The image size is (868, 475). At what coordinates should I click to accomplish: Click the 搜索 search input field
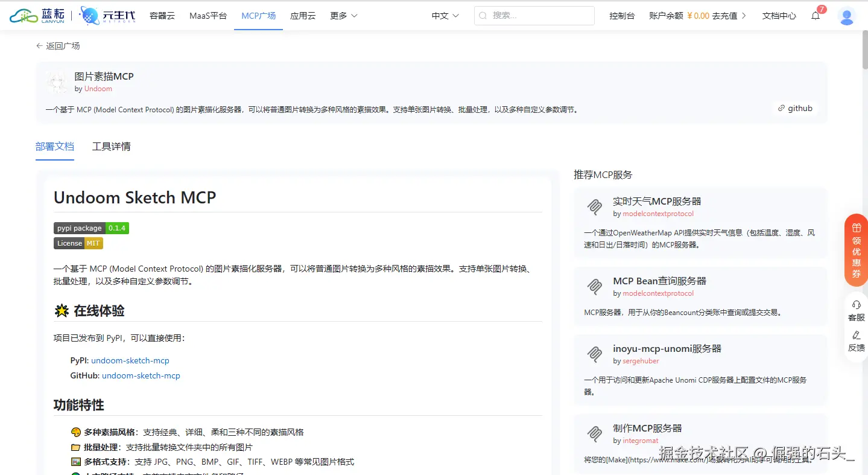[x=534, y=15]
